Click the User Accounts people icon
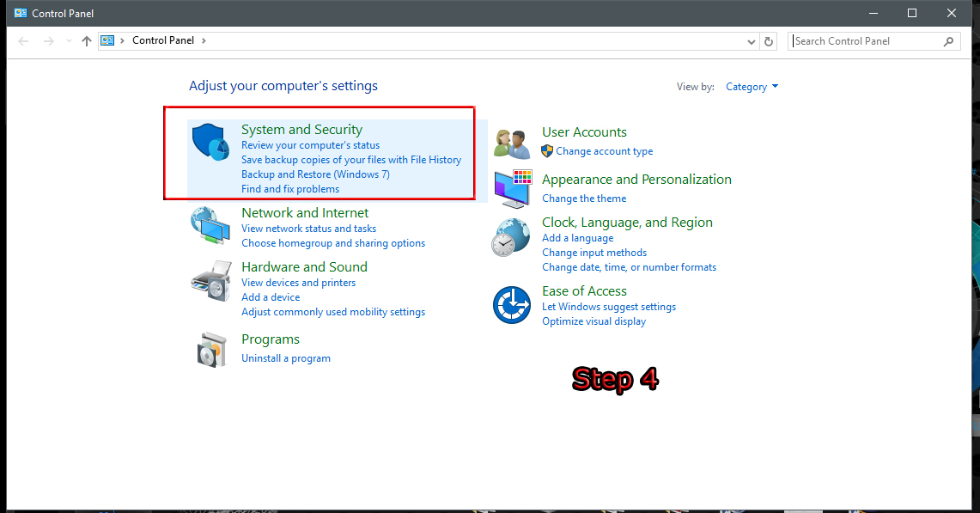The image size is (980, 513). (511, 142)
